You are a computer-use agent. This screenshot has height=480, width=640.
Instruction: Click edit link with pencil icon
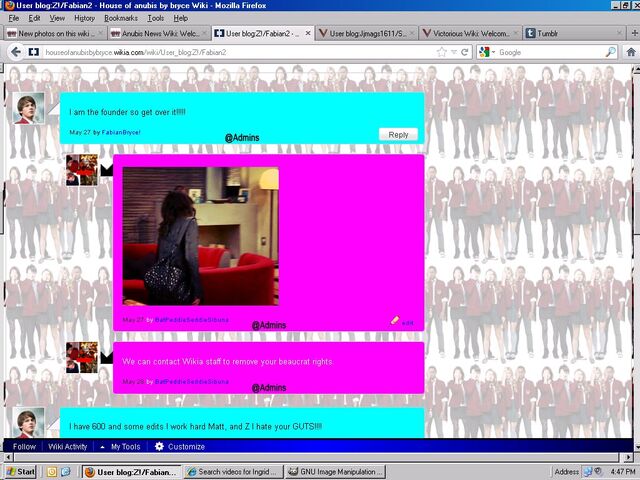point(402,322)
